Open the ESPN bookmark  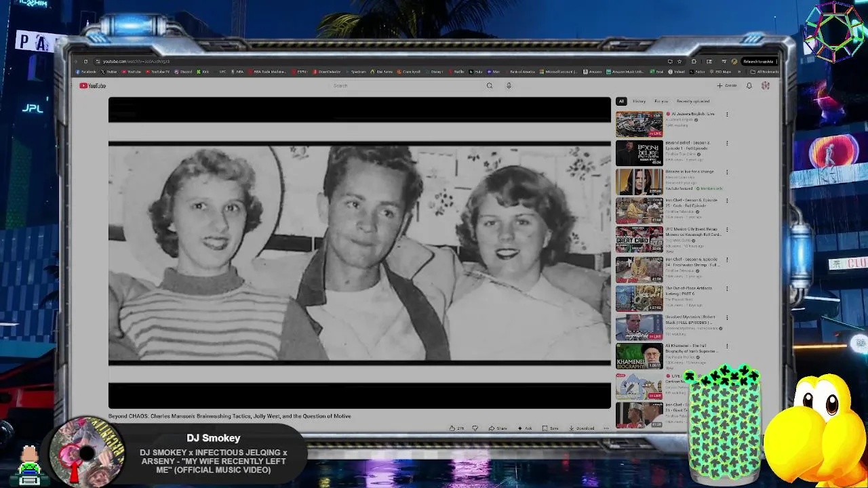click(x=300, y=72)
